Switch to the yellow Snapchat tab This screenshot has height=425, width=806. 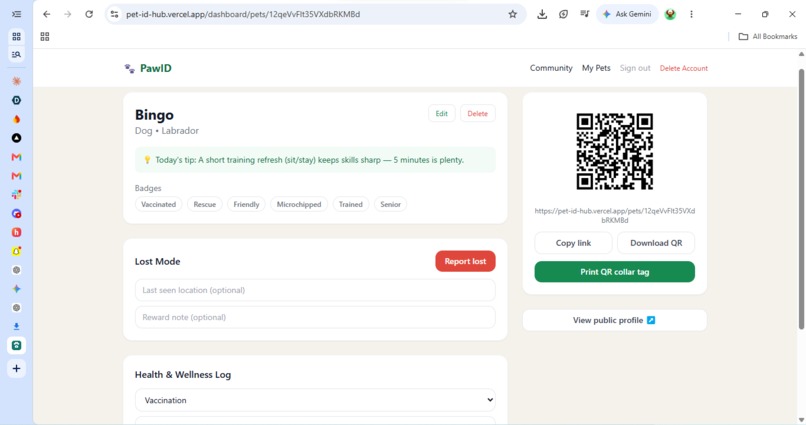pyautogui.click(x=16, y=251)
